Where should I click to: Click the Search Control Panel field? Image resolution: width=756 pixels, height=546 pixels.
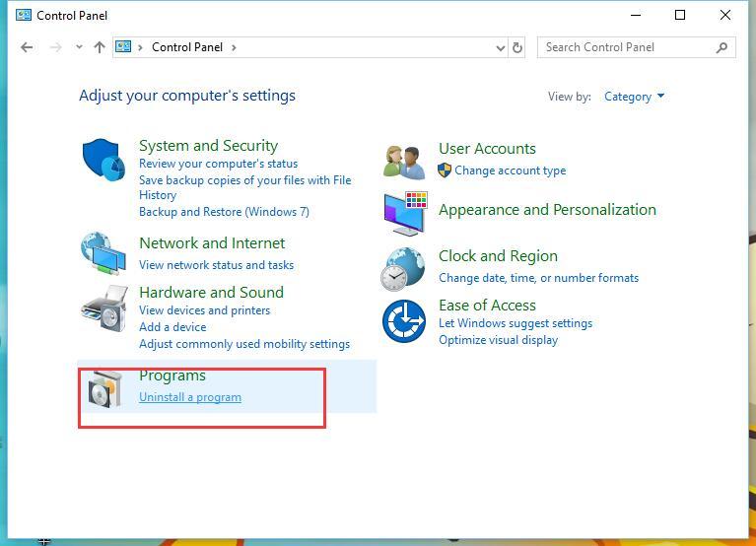[x=627, y=47]
